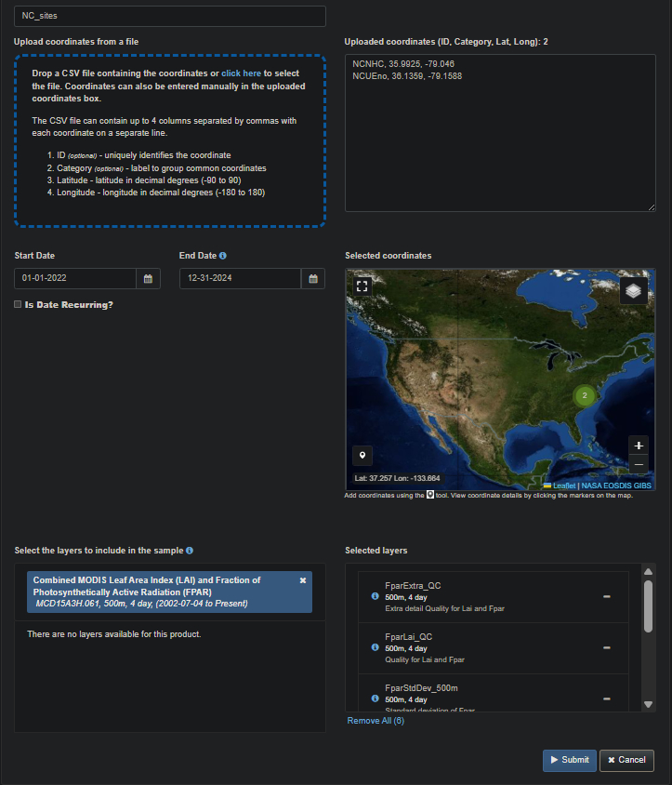Viewport: 672px width, 785px height.
Task: Enable the Is Date Recurring checkbox
Action: click(19, 304)
